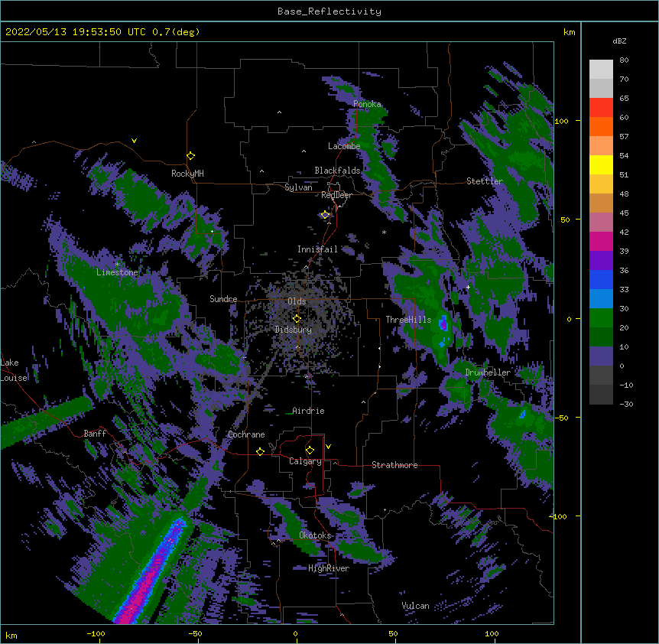Click the Lacombe city label

click(x=344, y=146)
